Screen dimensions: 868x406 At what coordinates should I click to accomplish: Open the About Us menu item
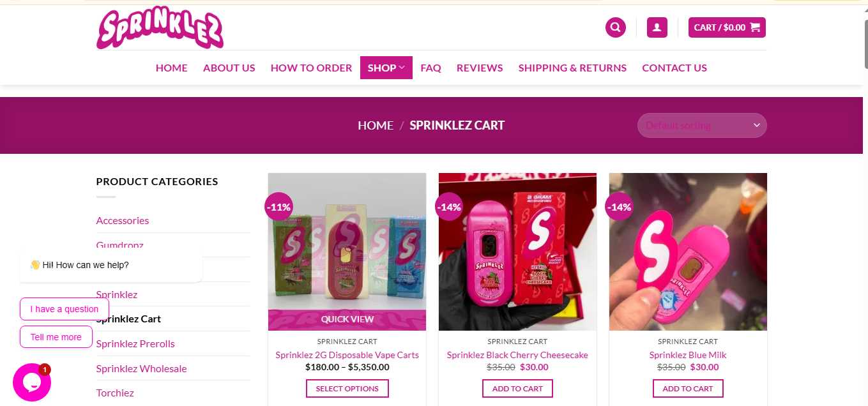click(x=229, y=68)
